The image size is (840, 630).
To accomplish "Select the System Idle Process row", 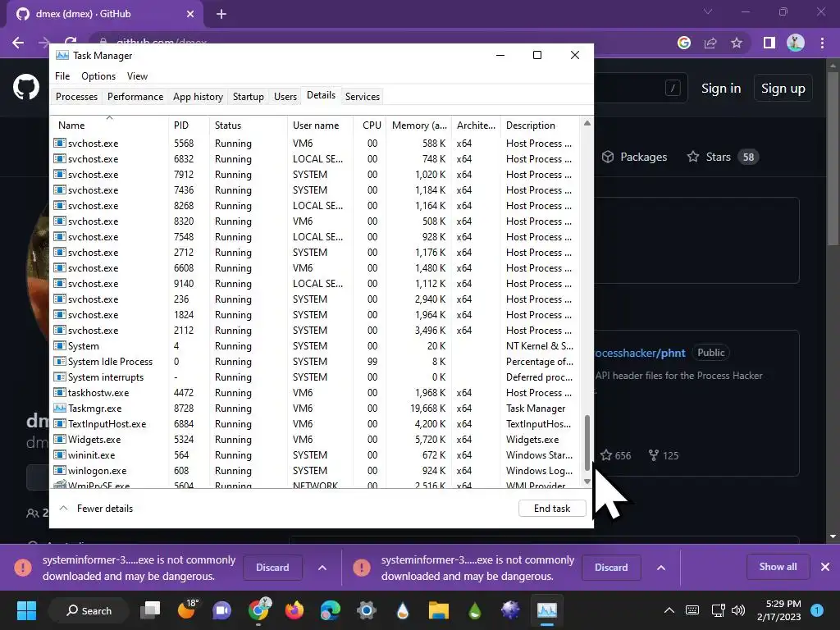I will 316,362.
